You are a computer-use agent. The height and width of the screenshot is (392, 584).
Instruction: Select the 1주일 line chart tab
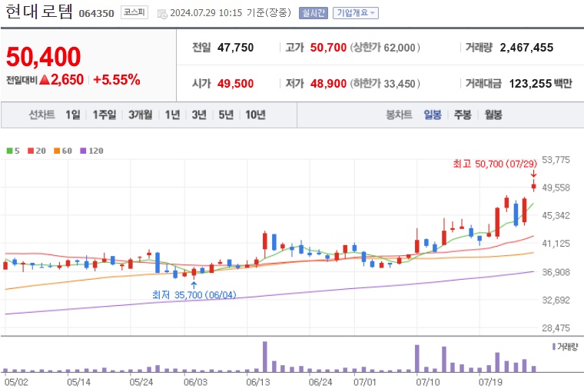click(105, 115)
